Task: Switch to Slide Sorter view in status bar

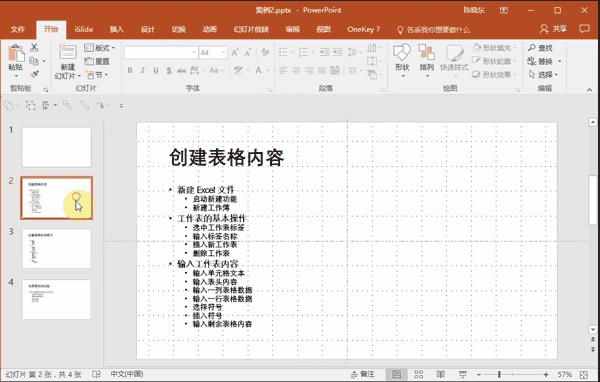Action: 419,374
